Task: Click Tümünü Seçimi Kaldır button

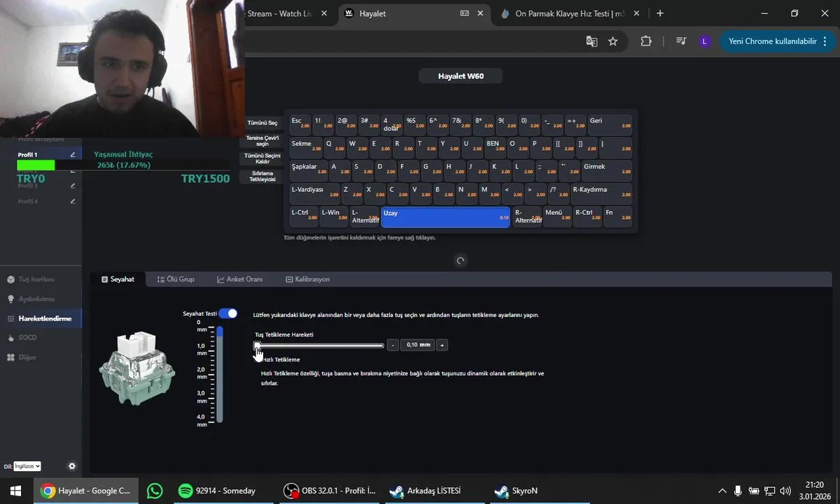Action: coord(262,159)
